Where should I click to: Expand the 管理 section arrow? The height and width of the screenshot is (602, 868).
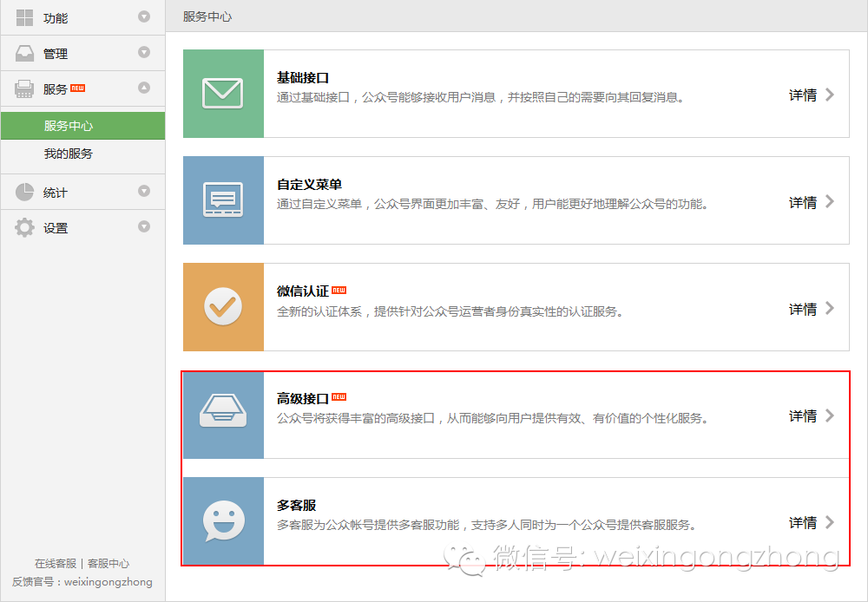tap(144, 52)
